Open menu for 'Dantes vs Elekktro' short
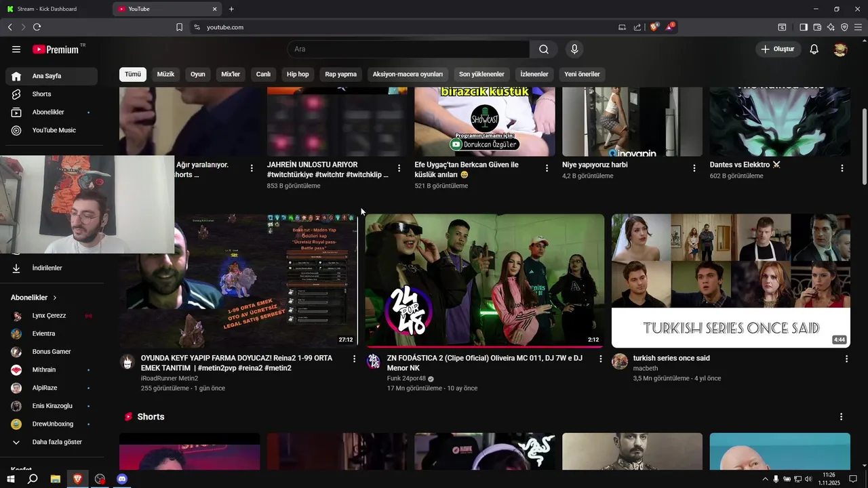 click(x=842, y=168)
